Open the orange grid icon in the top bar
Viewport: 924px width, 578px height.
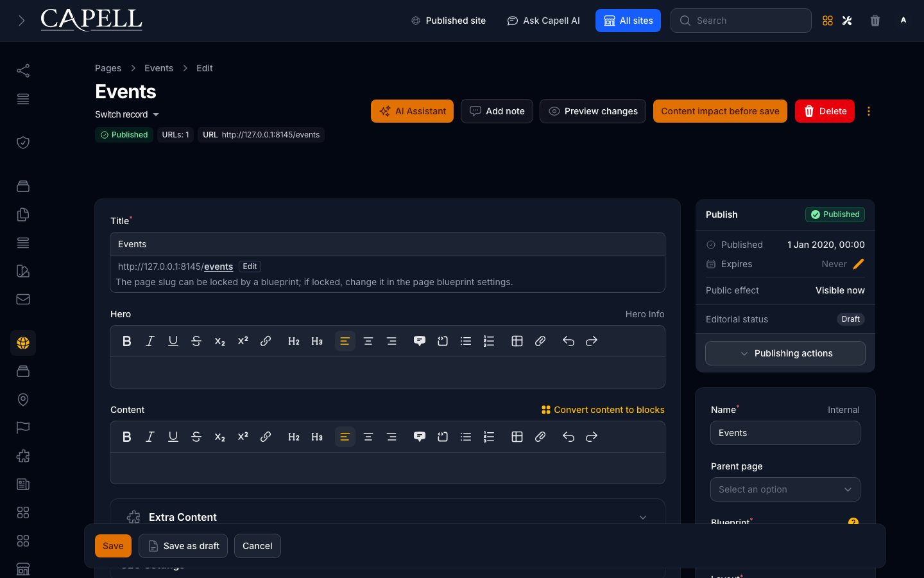[x=828, y=21]
